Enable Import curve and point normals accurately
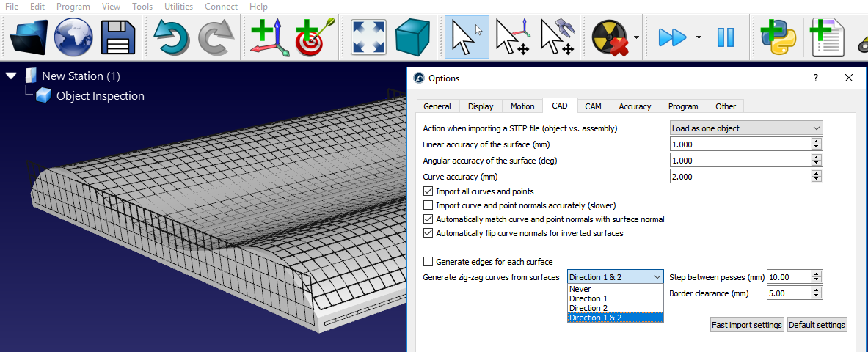 [x=428, y=205]
